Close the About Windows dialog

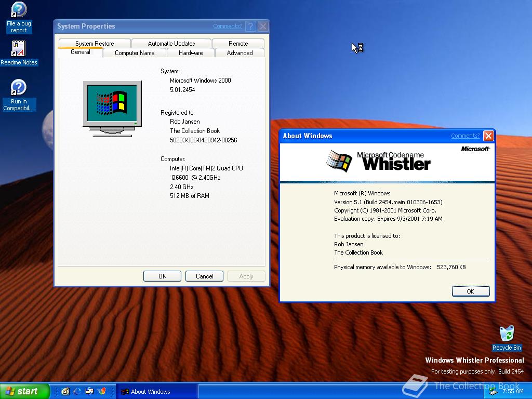pyautogui.click(x=488, y=136)
